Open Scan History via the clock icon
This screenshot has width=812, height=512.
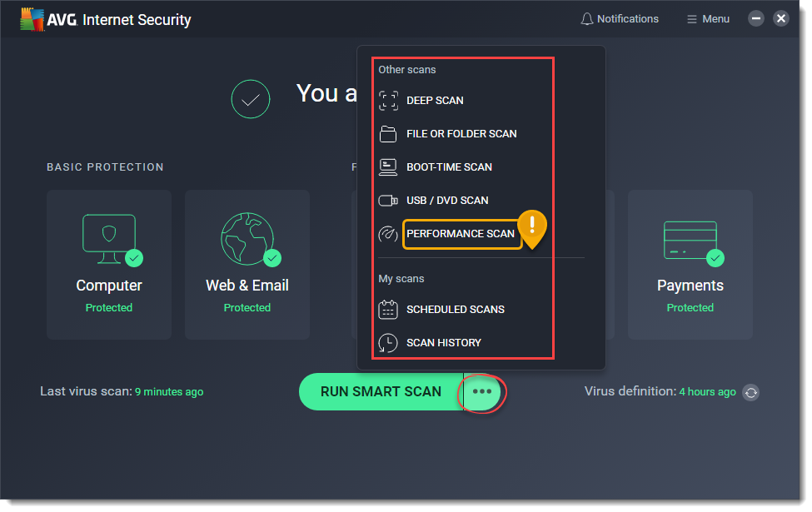click(x=388, y=342)
